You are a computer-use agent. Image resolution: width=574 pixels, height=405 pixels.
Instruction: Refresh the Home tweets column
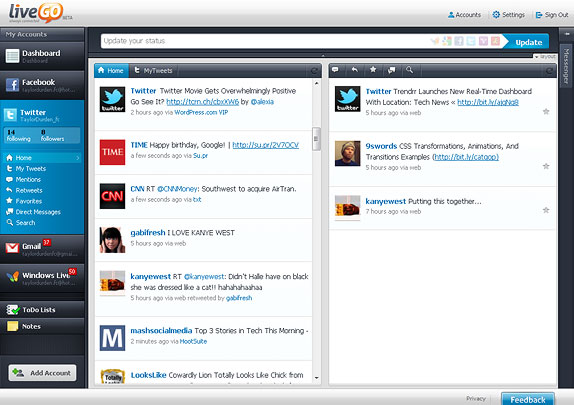(314, 71)
